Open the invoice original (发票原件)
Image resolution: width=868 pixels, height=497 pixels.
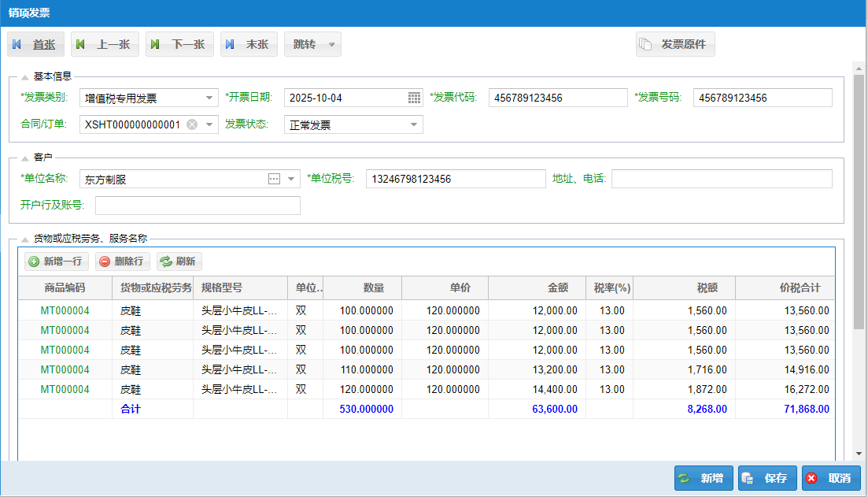point(675,45)
